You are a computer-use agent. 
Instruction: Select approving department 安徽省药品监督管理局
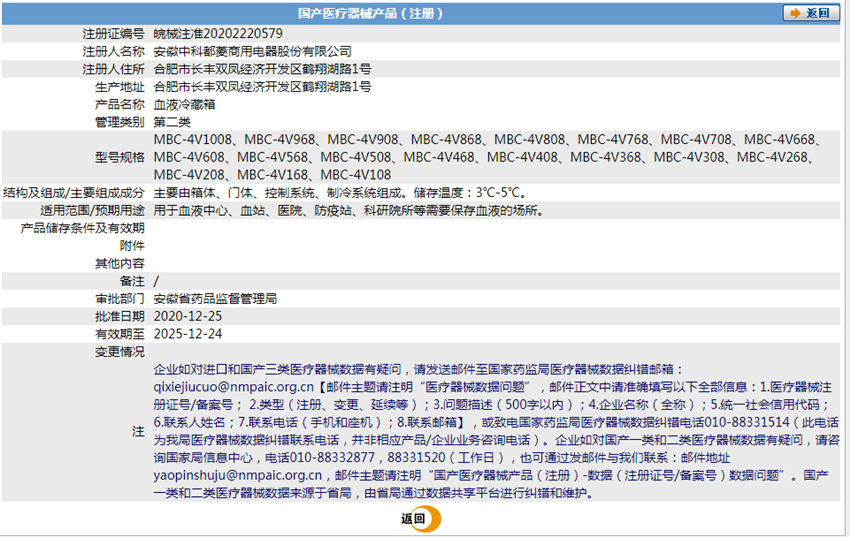click(x=215, y=299)
